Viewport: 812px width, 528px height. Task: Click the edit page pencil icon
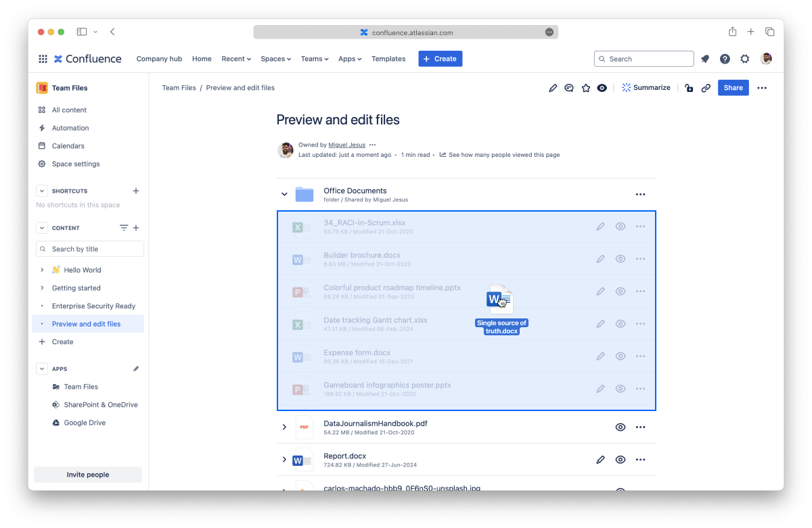[x=553, y=88]
